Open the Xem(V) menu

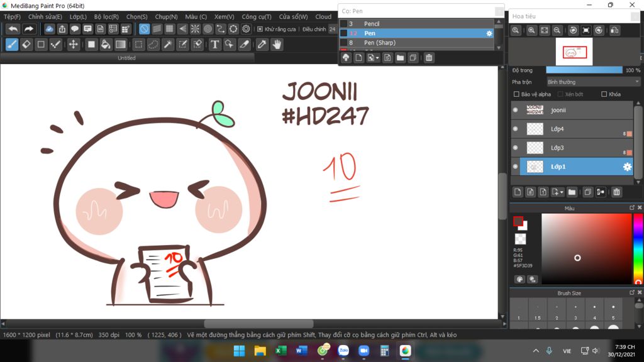pos(225,17)
